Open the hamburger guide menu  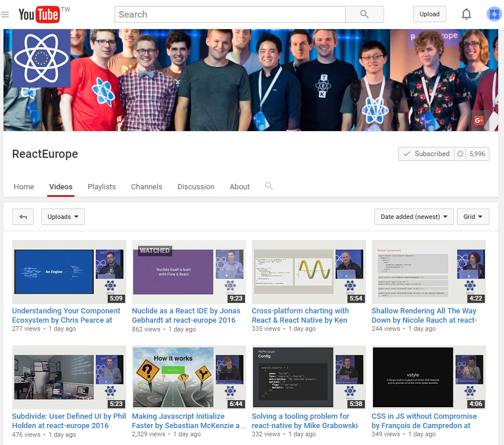pos(5,15)
